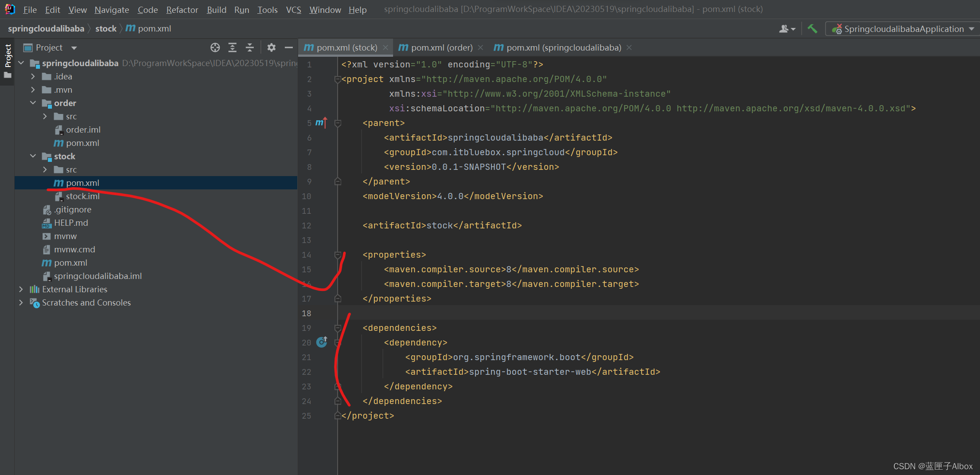Close the pom.xml (springcloudalibaba) tab
The image size is (980, 475).
tap(629, 47)
